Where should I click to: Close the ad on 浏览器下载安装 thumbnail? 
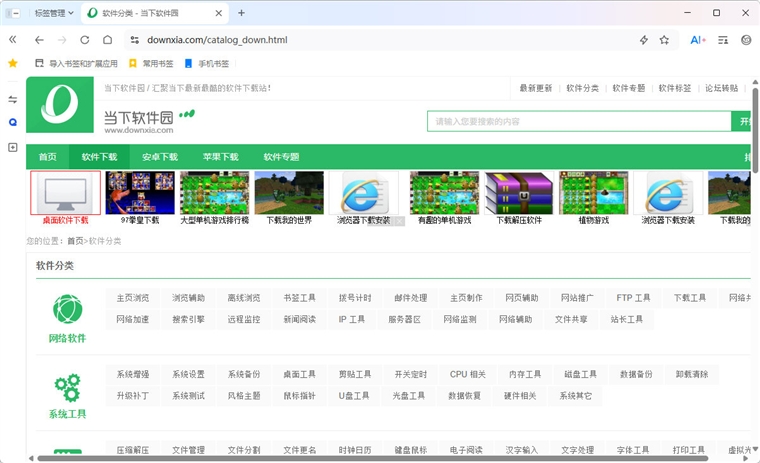tap(399, 221)
